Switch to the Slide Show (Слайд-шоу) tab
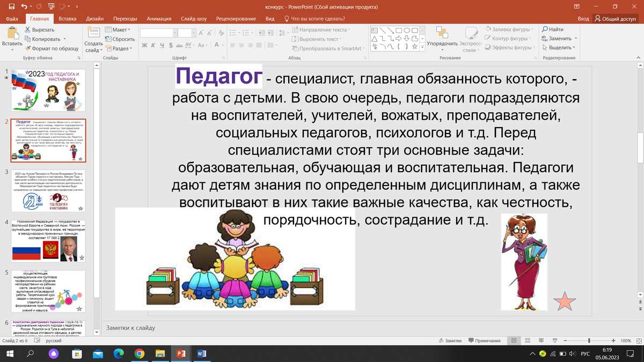 pyautogui.click(x=195, y=19)
